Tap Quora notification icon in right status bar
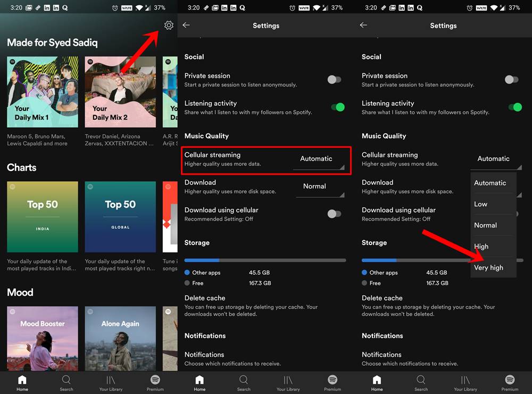This screenshot has width=532, height=394. (420, 7)
